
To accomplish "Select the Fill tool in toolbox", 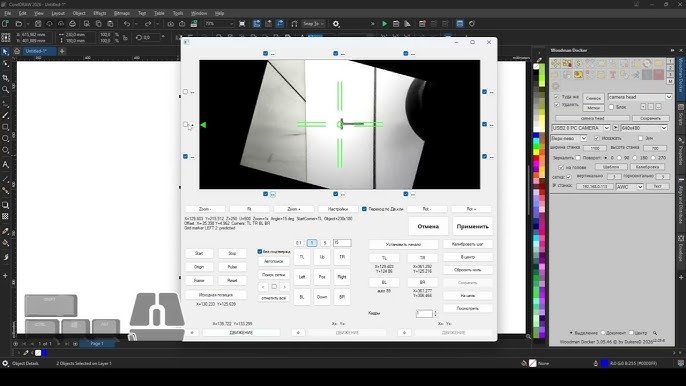I will pos(5,243).
